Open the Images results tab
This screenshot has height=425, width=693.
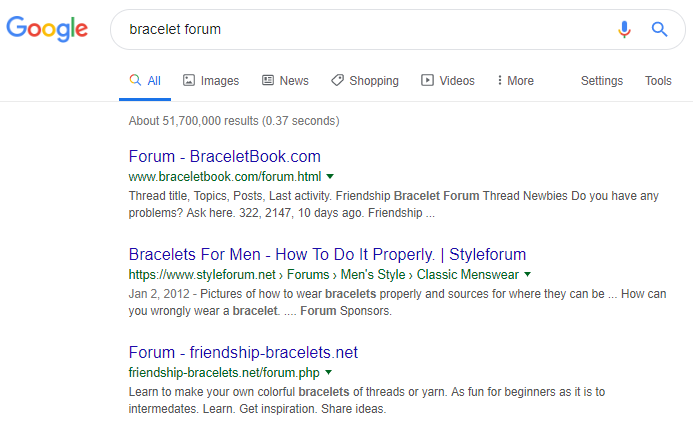click(211, 81)
